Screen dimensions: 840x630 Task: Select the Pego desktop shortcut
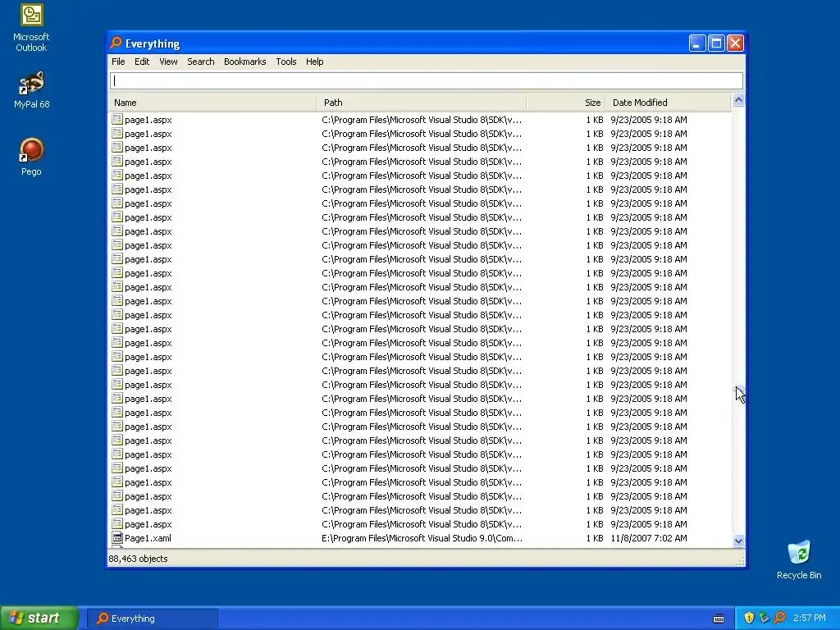pyautogui.click(x=31, y=157)
